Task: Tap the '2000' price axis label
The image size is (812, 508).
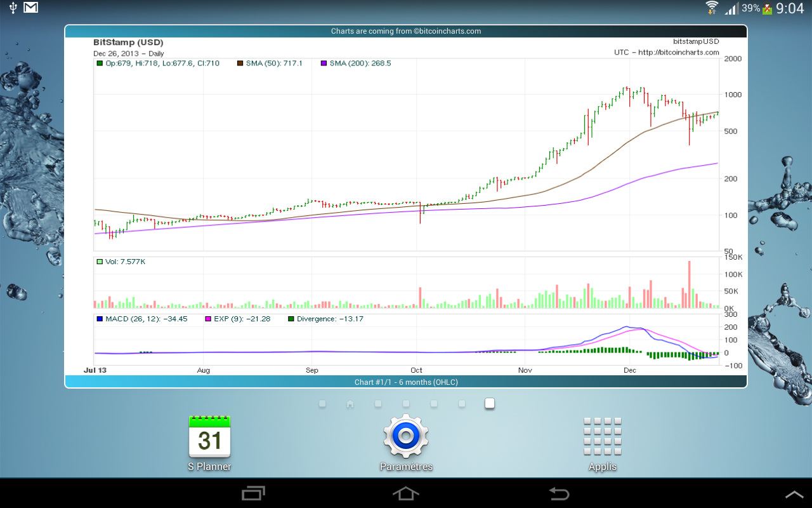Action: point(733,58)
